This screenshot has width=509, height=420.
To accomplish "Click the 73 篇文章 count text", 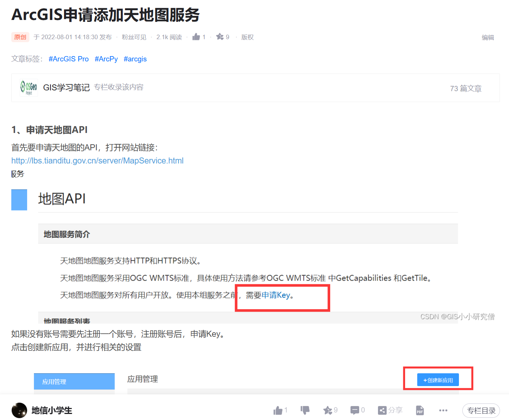I will [x=466, y=89].
